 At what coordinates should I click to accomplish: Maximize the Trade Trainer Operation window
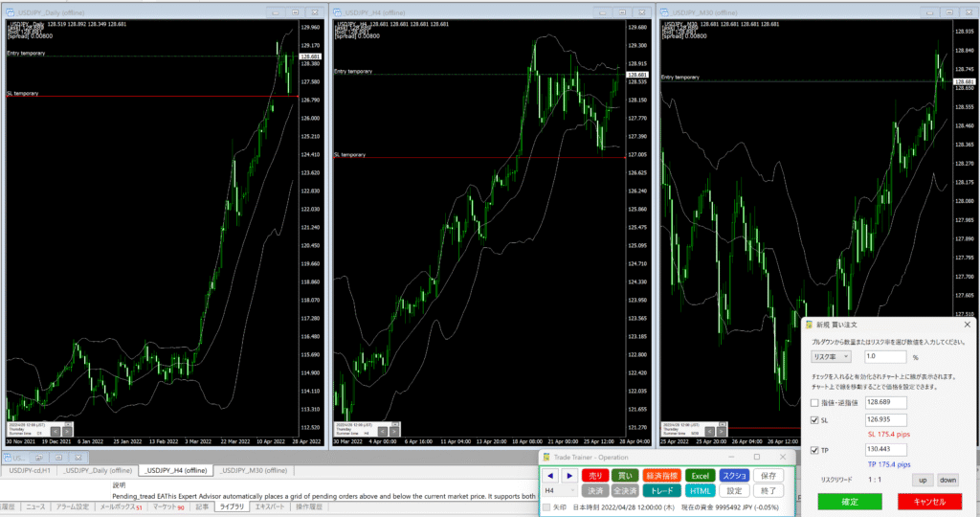(756, 457)
